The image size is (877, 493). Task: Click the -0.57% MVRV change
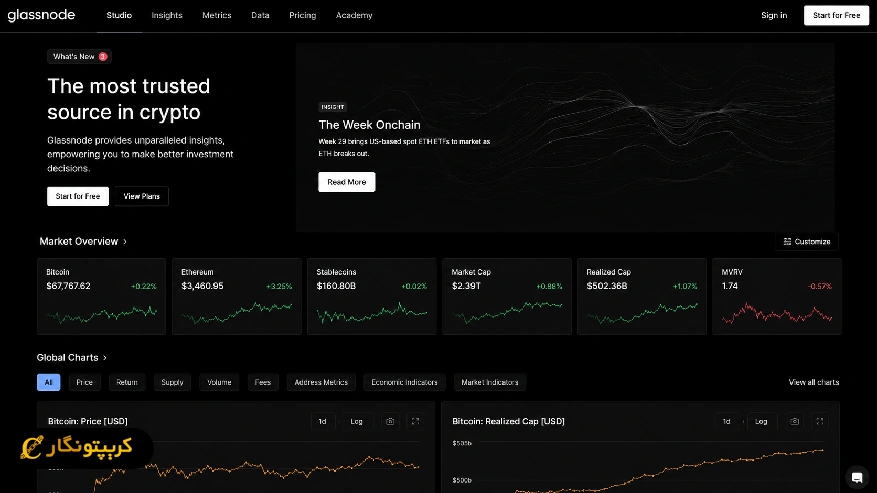click(x=819, y=286)
